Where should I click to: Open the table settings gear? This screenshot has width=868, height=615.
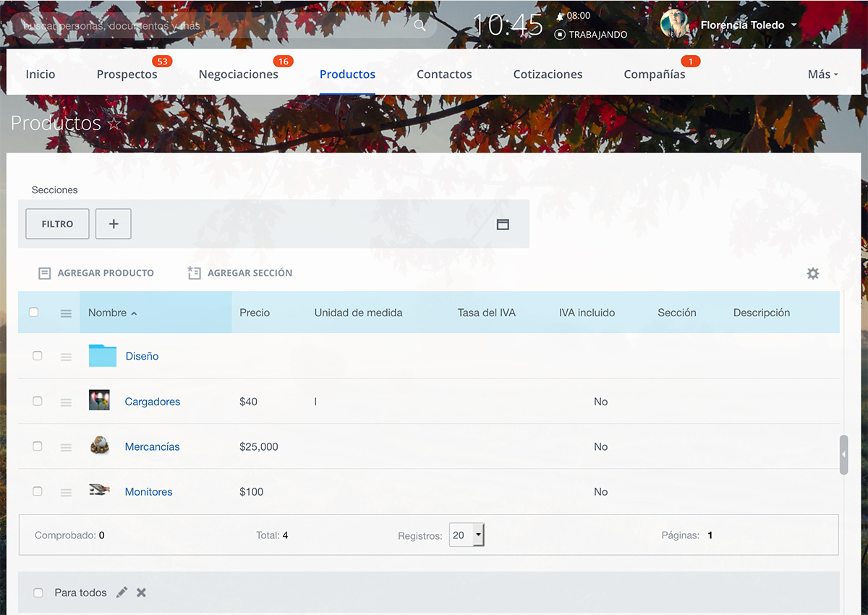click(813, 273)
